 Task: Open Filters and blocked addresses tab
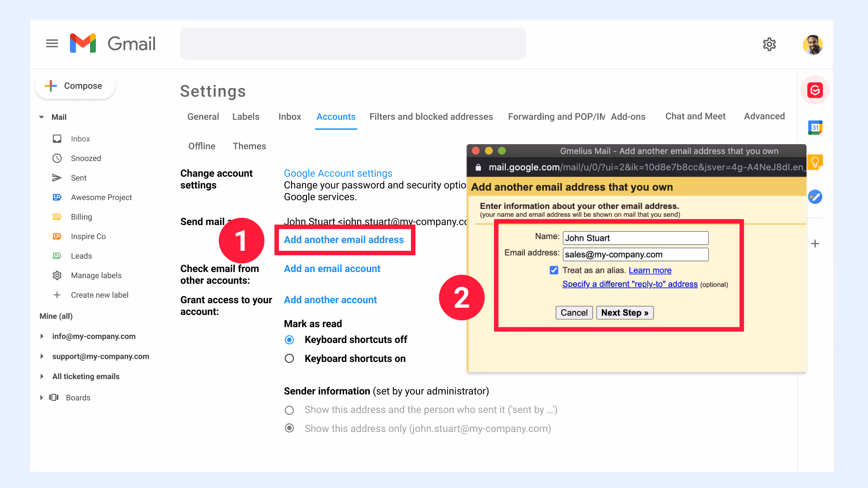point(431,117)
